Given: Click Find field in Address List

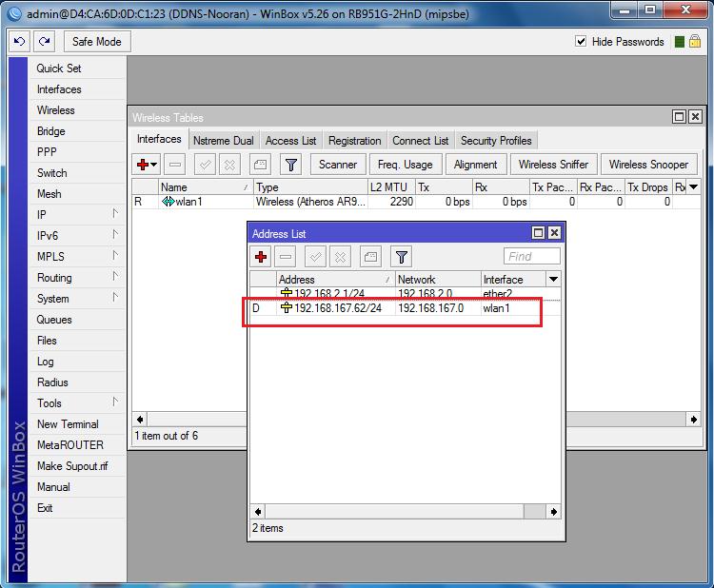Looking at the screenshot, I should click(x=532, y=256).
